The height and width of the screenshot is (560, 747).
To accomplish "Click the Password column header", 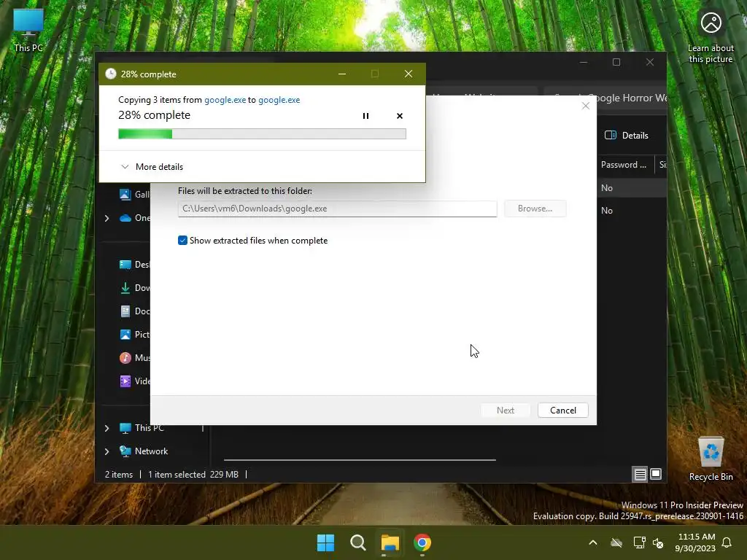I will pyautogui.click(x=624, y=165).
